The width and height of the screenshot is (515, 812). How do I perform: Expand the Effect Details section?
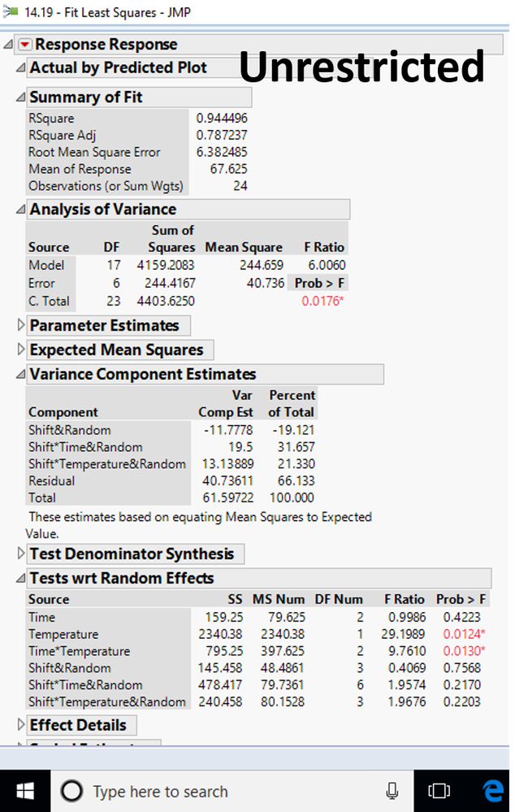[20, 725]
